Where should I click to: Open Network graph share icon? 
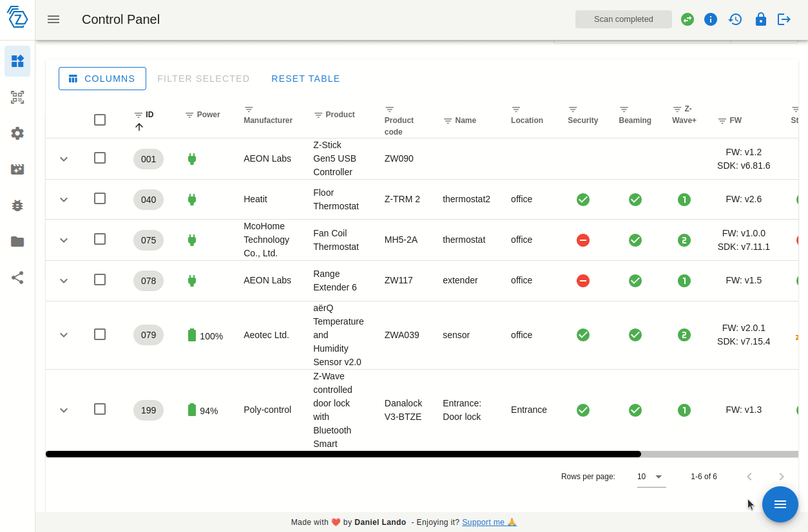pos(17,278)
